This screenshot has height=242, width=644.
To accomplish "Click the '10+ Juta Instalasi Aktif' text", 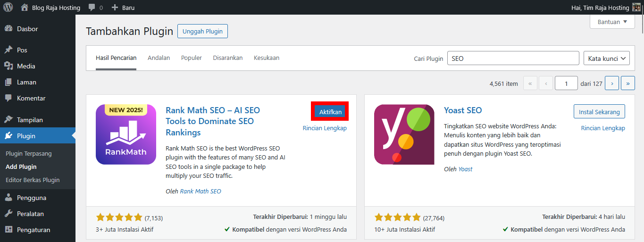I will coord(405,230).
